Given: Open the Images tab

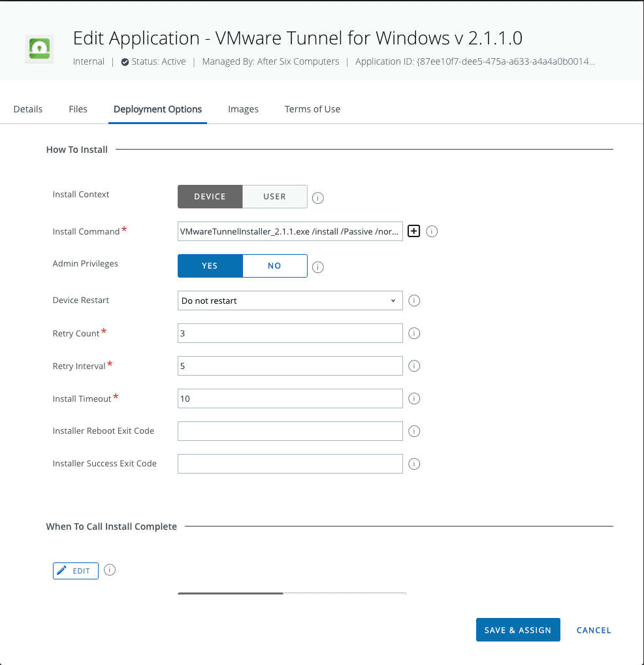Looking at the screenshot, I should (243, 109).
